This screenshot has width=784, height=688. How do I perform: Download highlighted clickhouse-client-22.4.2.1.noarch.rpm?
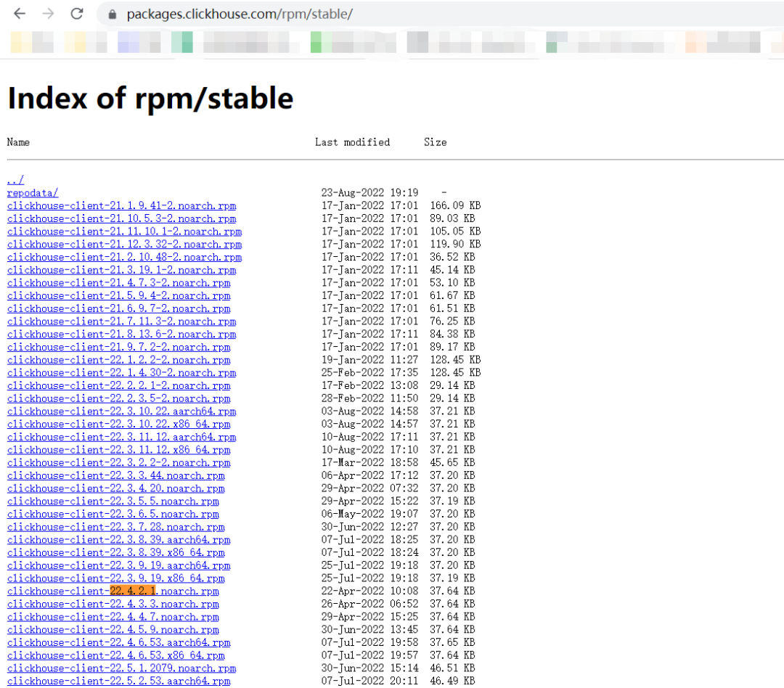point(113,591)
